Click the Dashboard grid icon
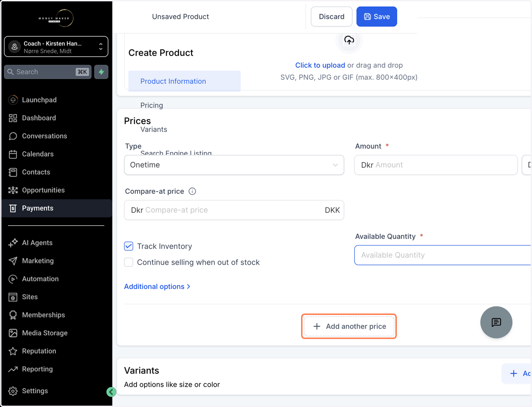The width and height of the screenshot is (532, 407). point(13,118)
